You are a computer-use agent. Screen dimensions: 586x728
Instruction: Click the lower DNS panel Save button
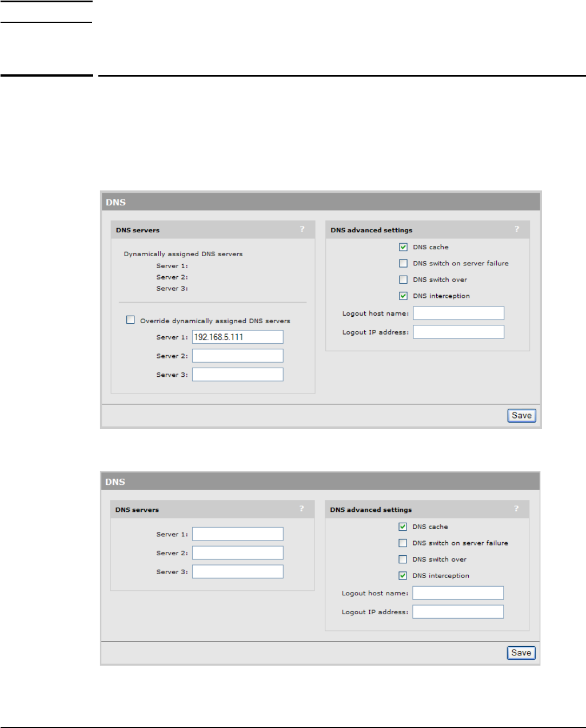click(521, 653)
